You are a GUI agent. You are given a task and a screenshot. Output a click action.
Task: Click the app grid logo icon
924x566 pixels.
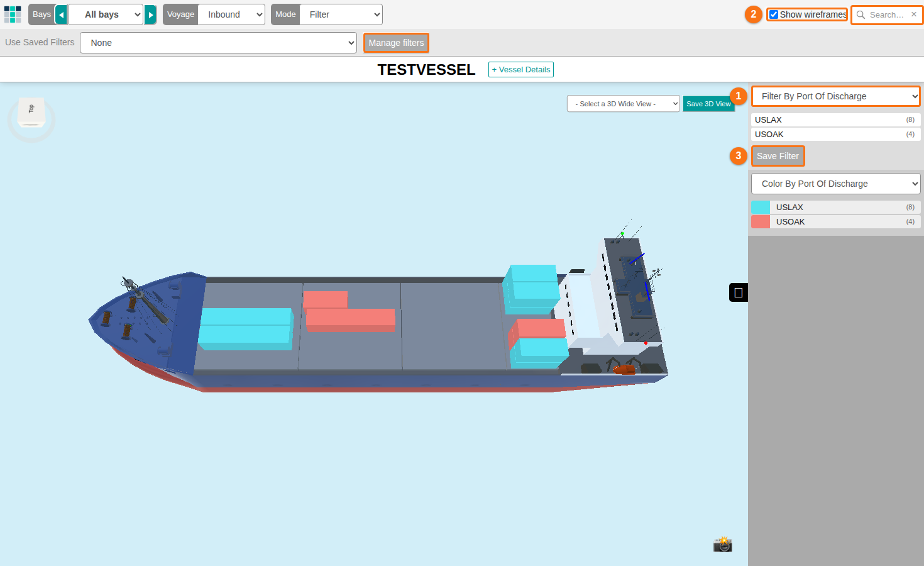pyautogui.click(x=13, y=14)
